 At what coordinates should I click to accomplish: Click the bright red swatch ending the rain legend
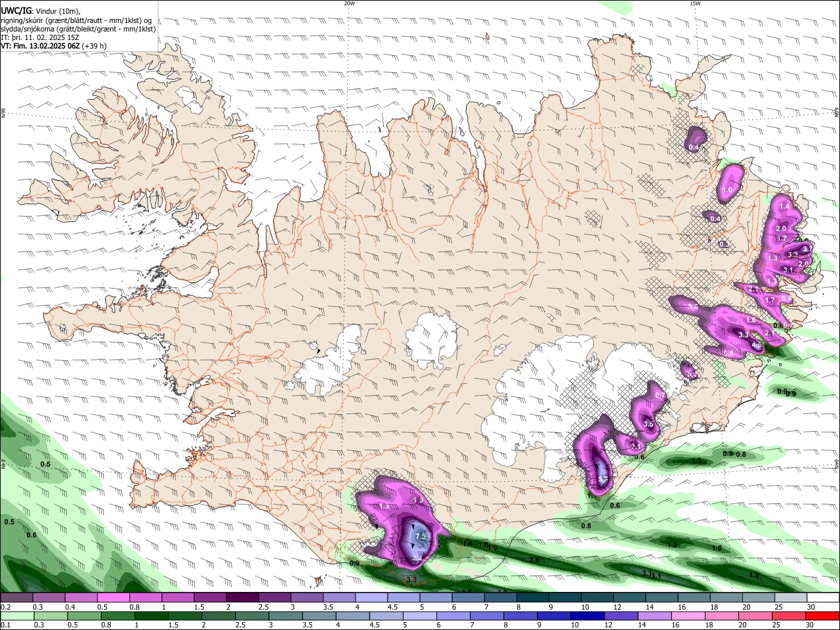coord(822,616)
